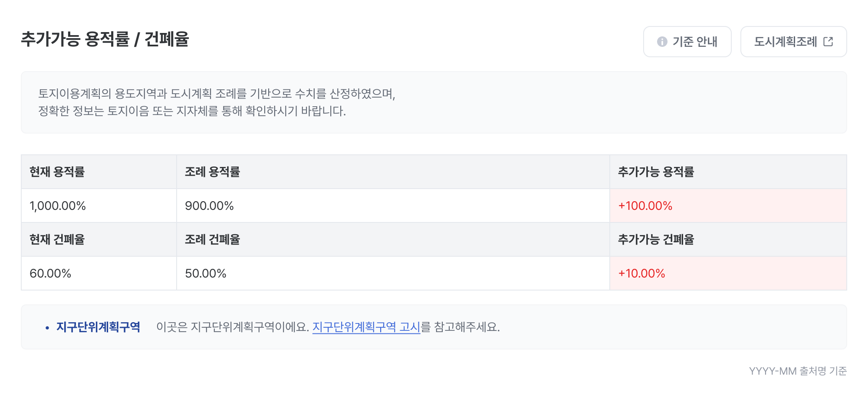Select the 현재 용적률 column header

(x=57, y=172)
